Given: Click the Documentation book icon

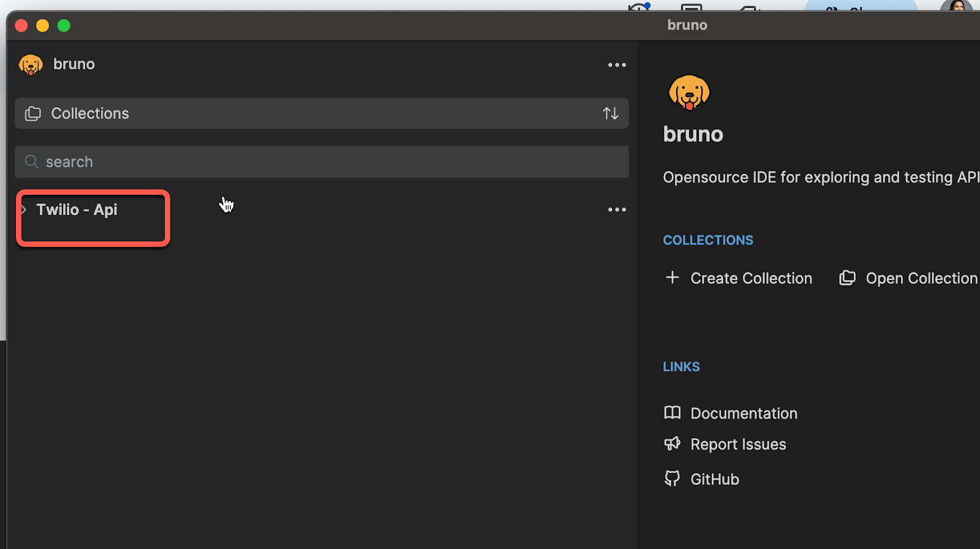Looking at the screenshot, I should coord(673,413).
